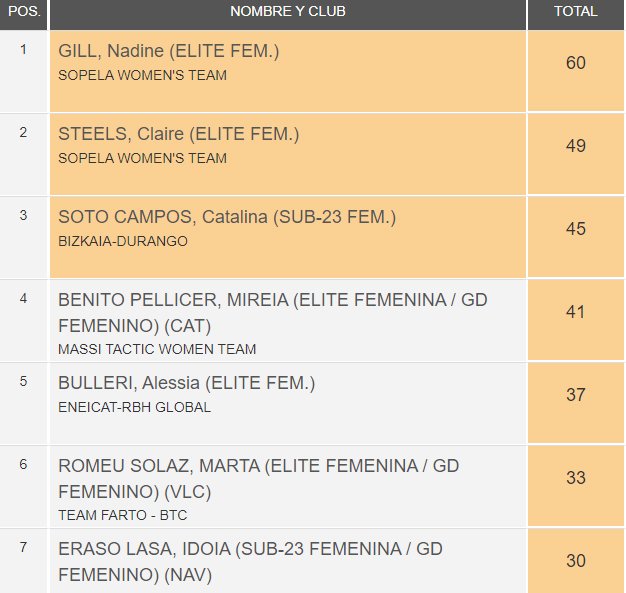626x593 pixels.
Task: Select the total score 33 cell
Action: coord(575,478)
